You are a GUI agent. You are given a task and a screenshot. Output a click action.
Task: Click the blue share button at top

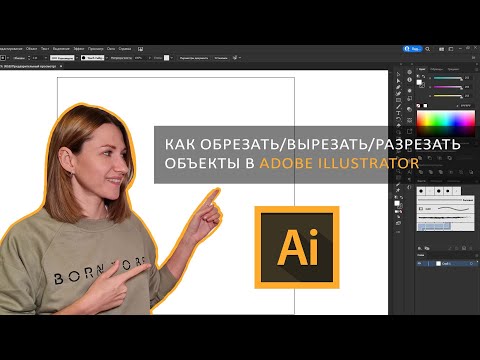tap(412, 49)
